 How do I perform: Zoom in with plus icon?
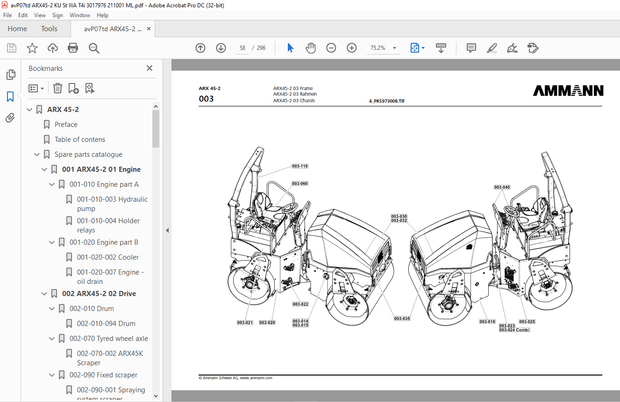pyautogui.click(x=352, y=48)
